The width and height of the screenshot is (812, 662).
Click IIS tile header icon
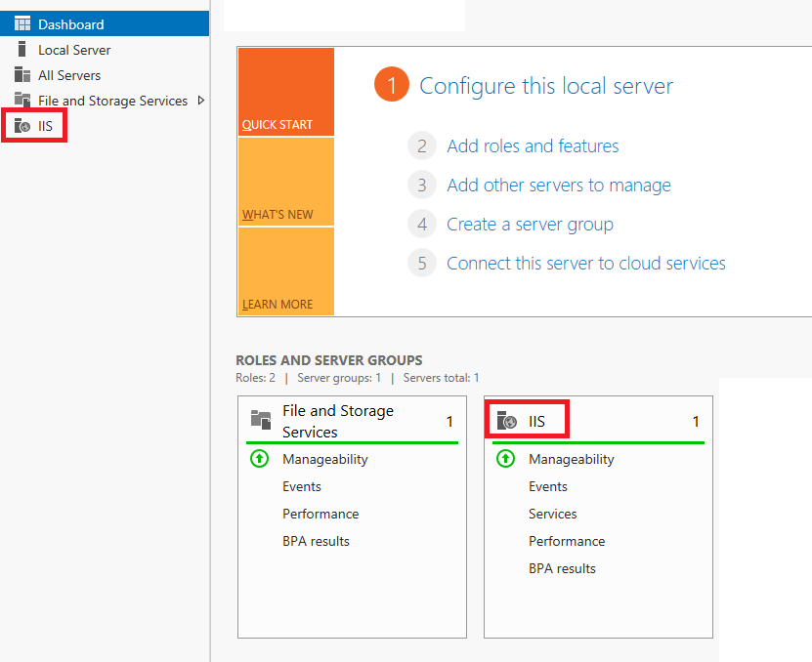coord(506,422)
